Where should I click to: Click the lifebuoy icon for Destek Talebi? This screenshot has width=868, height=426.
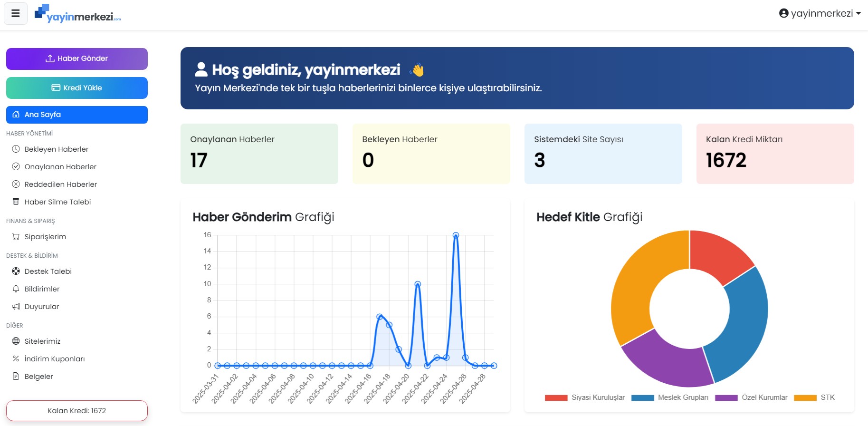[x=16, y=271]
